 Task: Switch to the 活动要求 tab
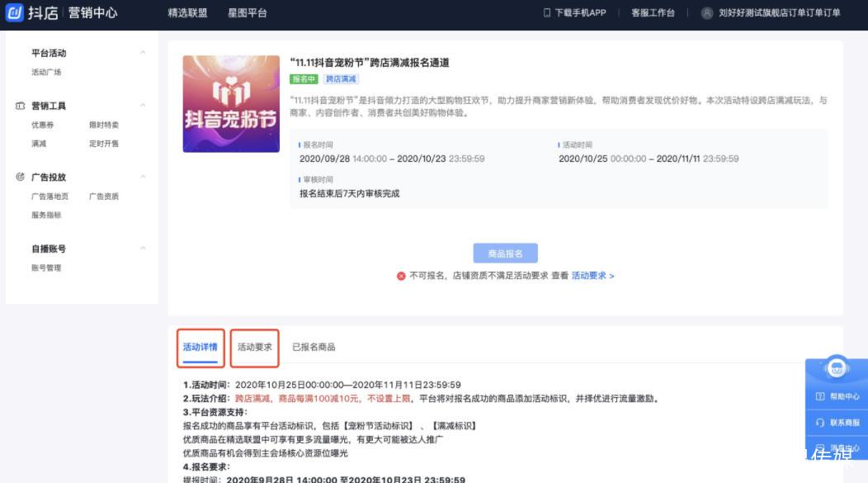(x=255, y=348)
